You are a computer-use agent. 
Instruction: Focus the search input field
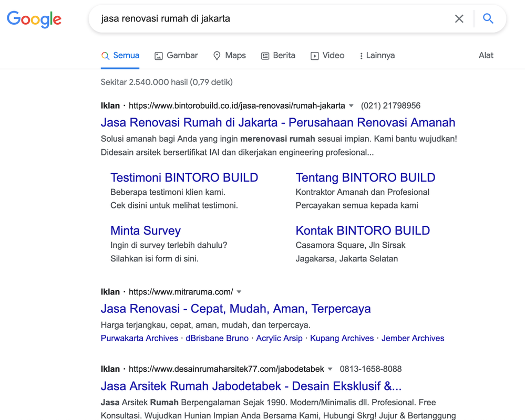pos(273,19)
